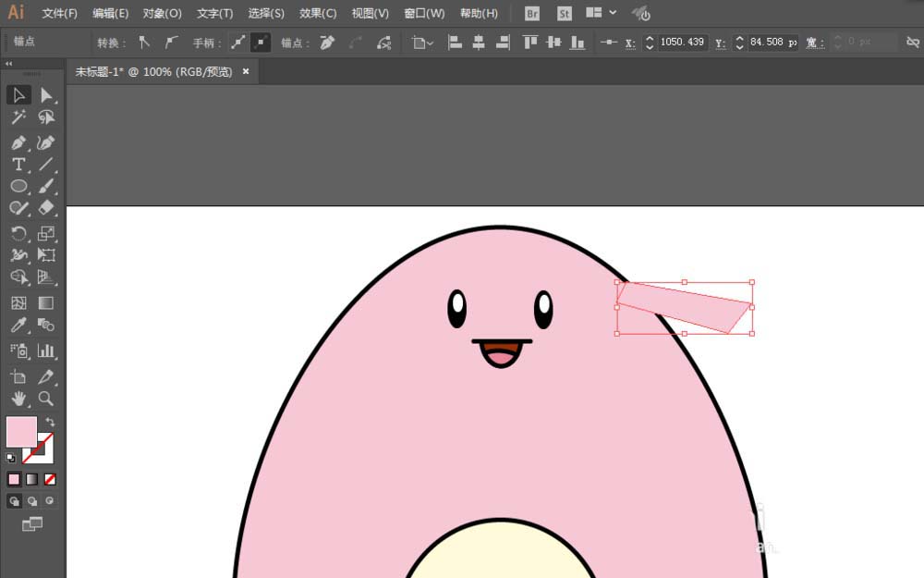
Task: Select the Blend tool
Action: (46, 325)
